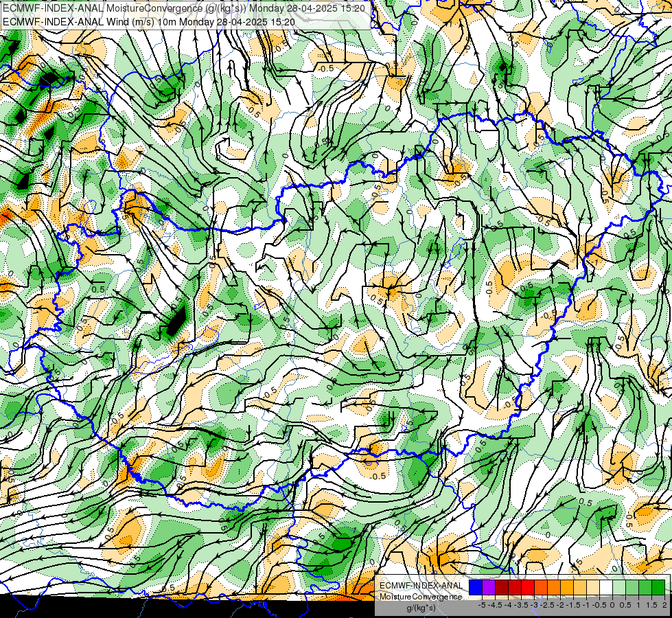This screenshot has height=618, width=672.
Task: Click the MoistureConvergence title line at top
Action: pyautogui.click(x=184, y=8)
